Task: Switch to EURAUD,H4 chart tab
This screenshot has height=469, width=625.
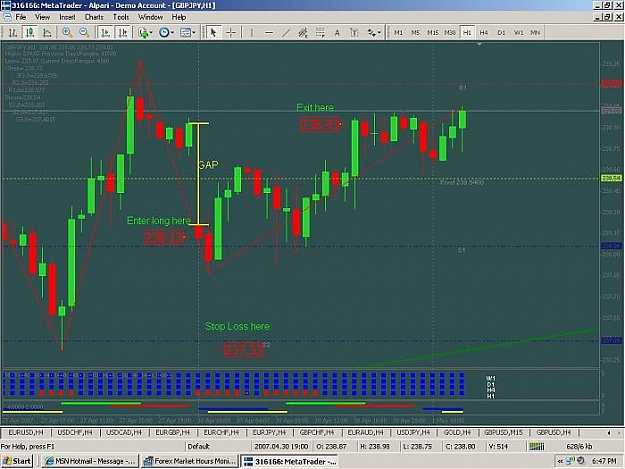Action: 365,432
